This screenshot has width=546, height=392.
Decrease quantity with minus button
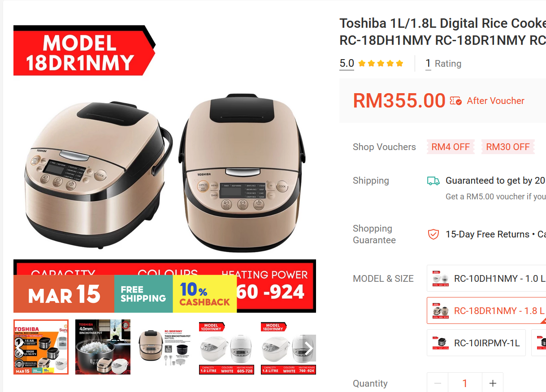pos(438,383)
